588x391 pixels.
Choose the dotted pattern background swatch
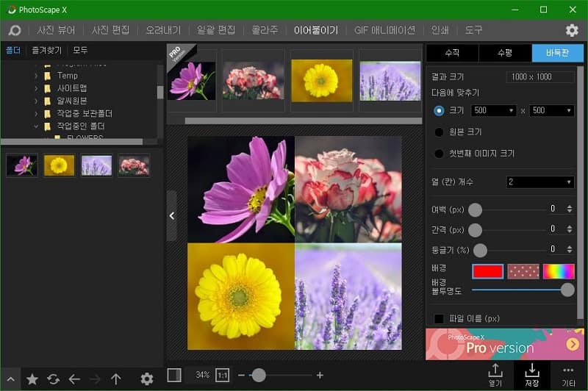(523, 271)
